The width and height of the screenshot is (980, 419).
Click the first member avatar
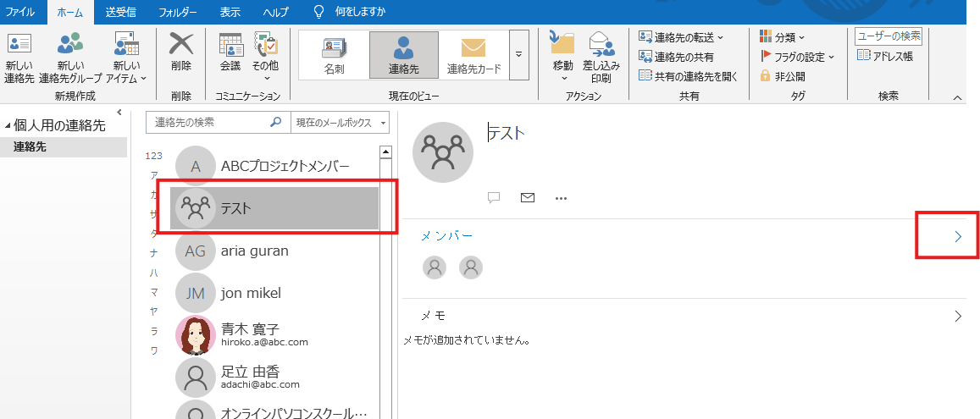tap(435, 267)
